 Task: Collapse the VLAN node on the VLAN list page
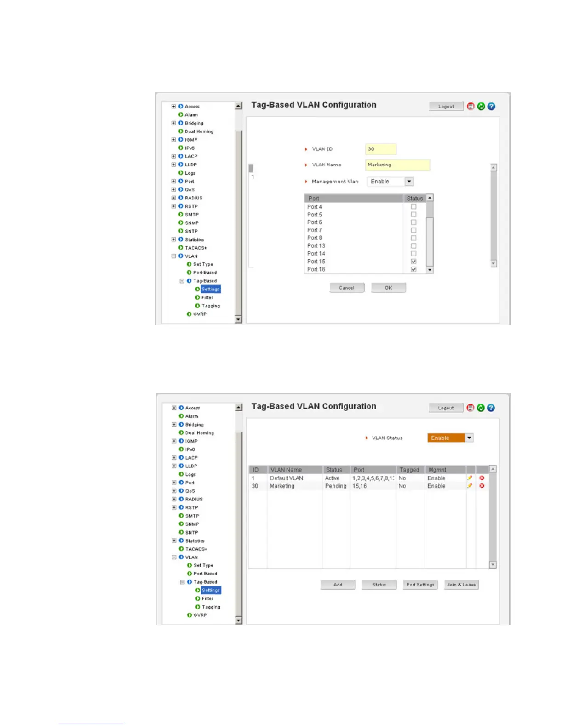pyautogui.click(x=174, y=557)
